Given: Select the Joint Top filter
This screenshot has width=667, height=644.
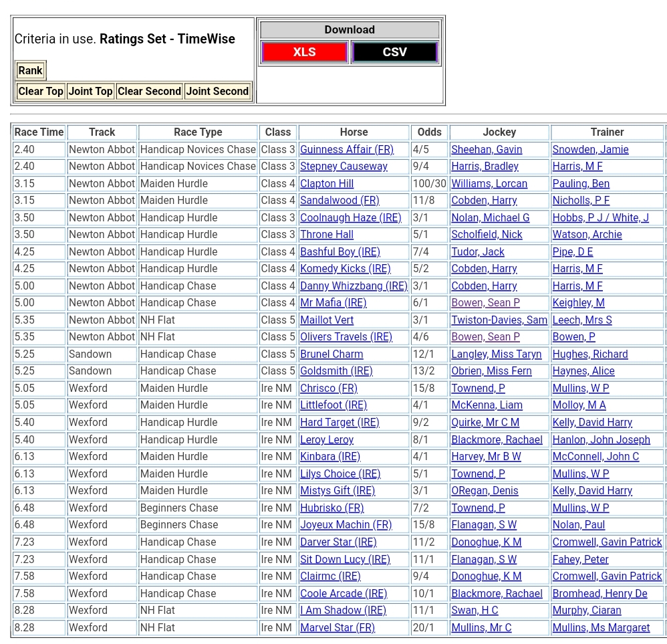Looking at the screenshot, I should (90, 91).
